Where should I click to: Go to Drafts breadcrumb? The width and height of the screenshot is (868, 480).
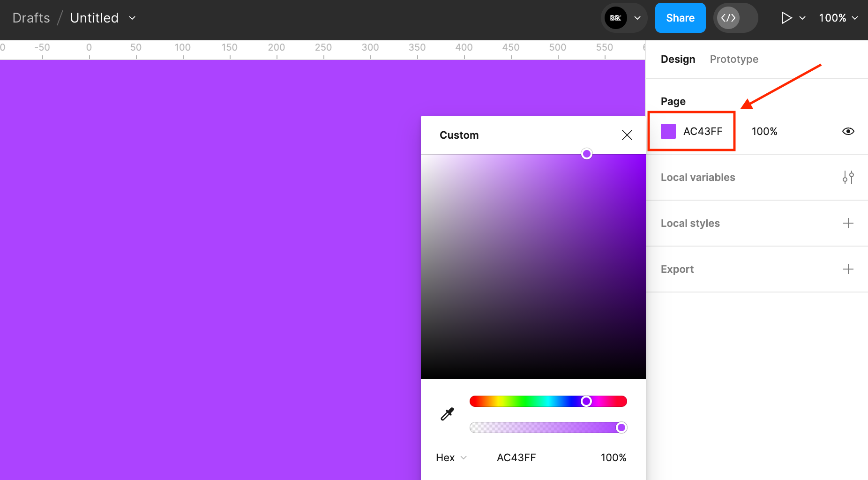tap(31, 18)
